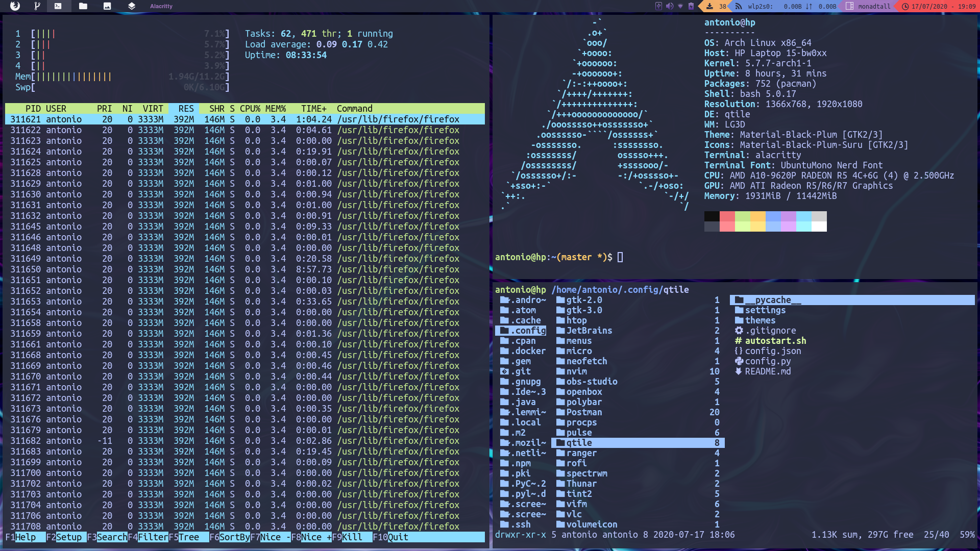Click the volume speaker tray icon
Image resolution: width=980 pixels, height=551 pixels.
(x=669, y=6)
